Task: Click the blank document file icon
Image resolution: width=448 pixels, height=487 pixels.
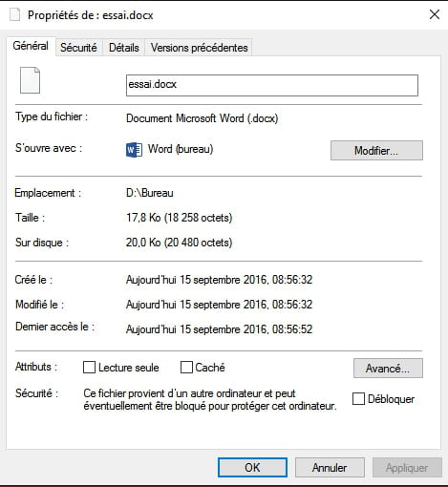Action: click(x=30, y=80)
